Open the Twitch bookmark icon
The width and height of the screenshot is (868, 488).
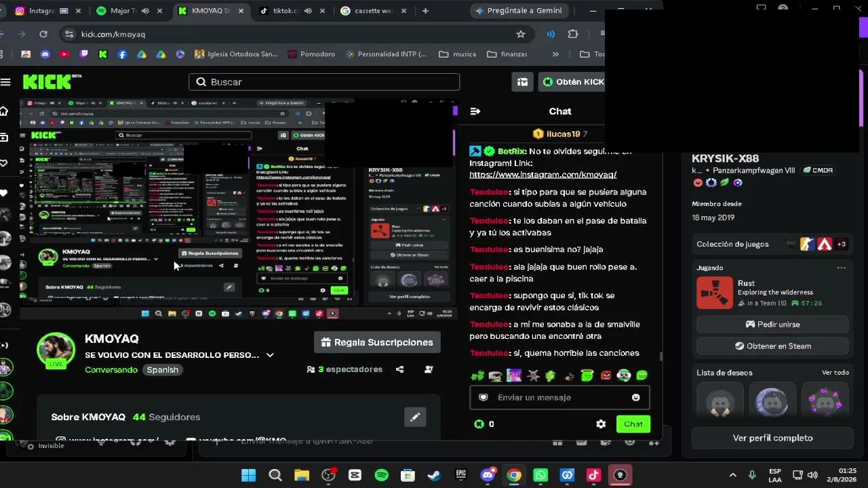coord(84,54)
